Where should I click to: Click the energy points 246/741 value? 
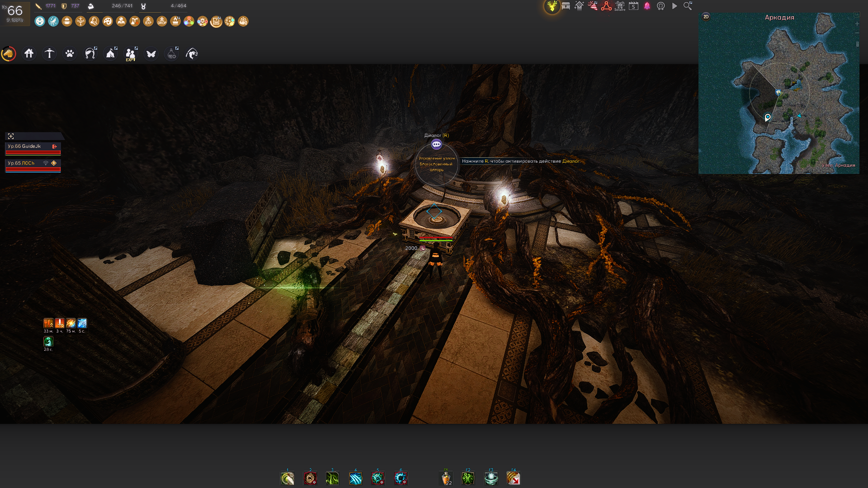(122, 6)
